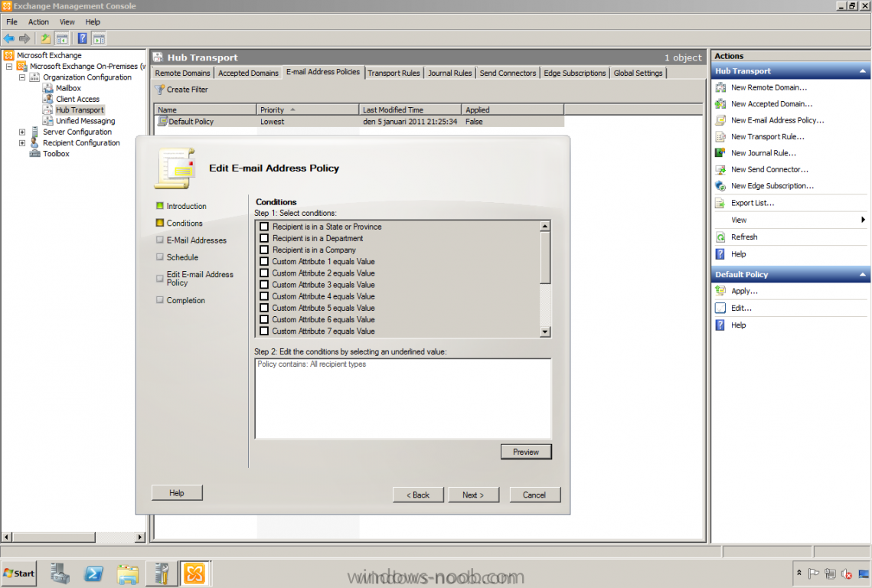Select Client Access in the tree
The image size is (872, 588).
point(77,99)
